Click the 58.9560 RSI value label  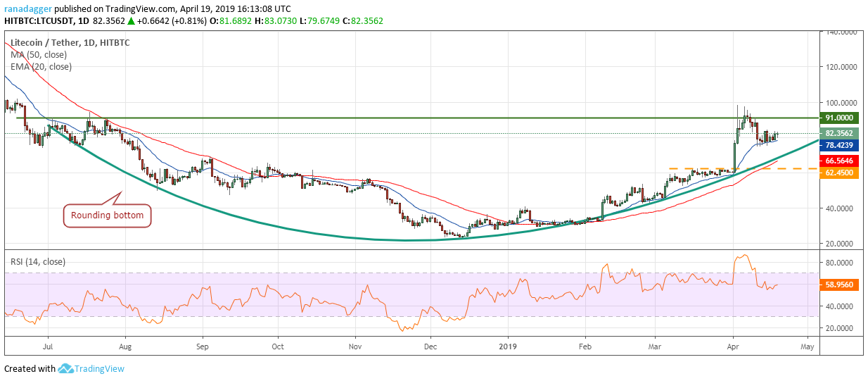click(838, 285)
